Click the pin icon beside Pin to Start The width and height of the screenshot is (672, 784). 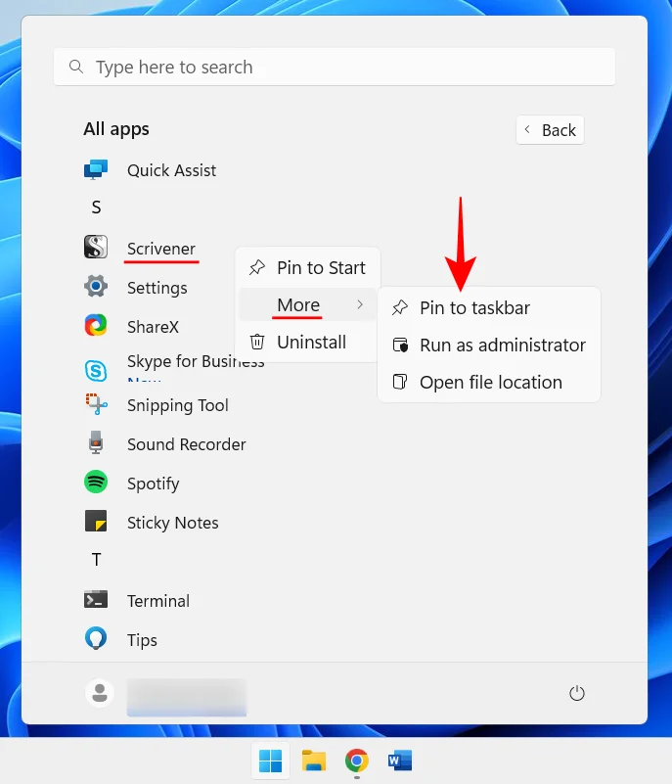tap(257, 267)
